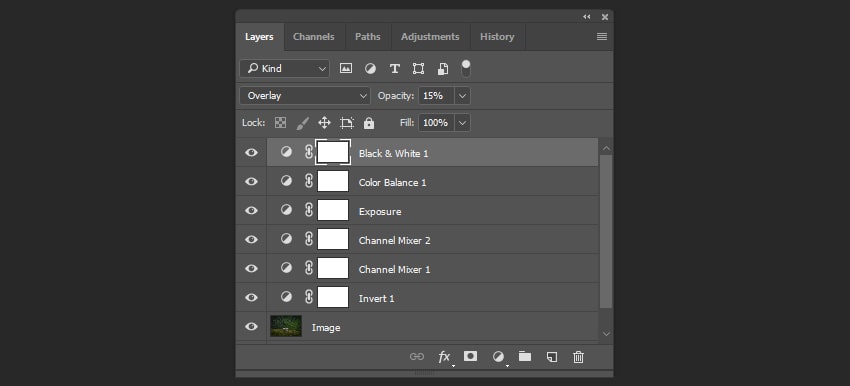Open the Opacity slider arrow
850x386 pixels.
point(462,96)
